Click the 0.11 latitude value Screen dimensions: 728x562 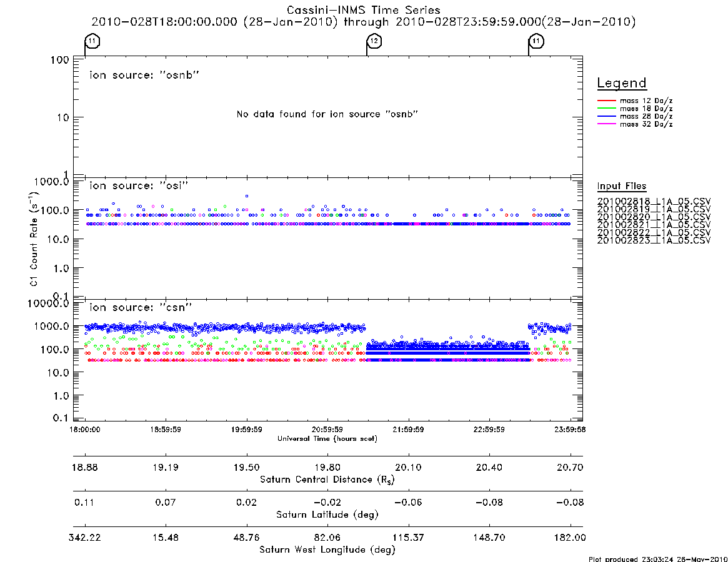[84, 503]
